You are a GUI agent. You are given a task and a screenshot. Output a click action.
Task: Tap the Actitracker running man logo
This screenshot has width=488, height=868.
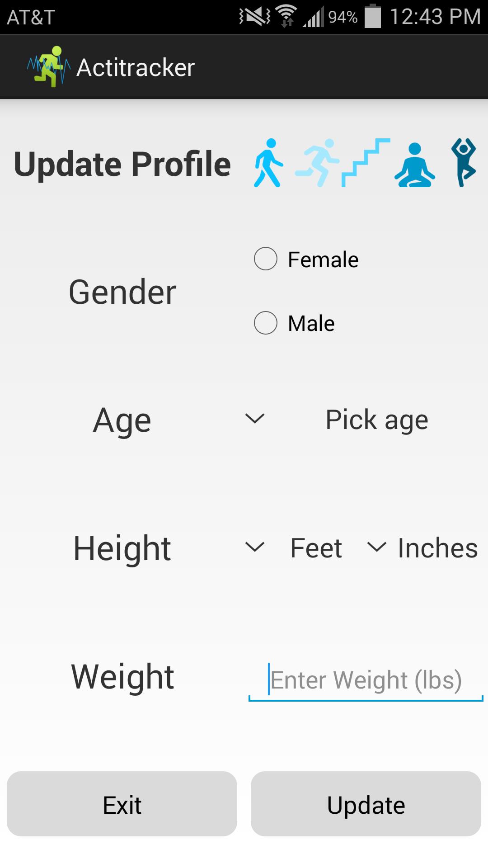coord(49,67)
